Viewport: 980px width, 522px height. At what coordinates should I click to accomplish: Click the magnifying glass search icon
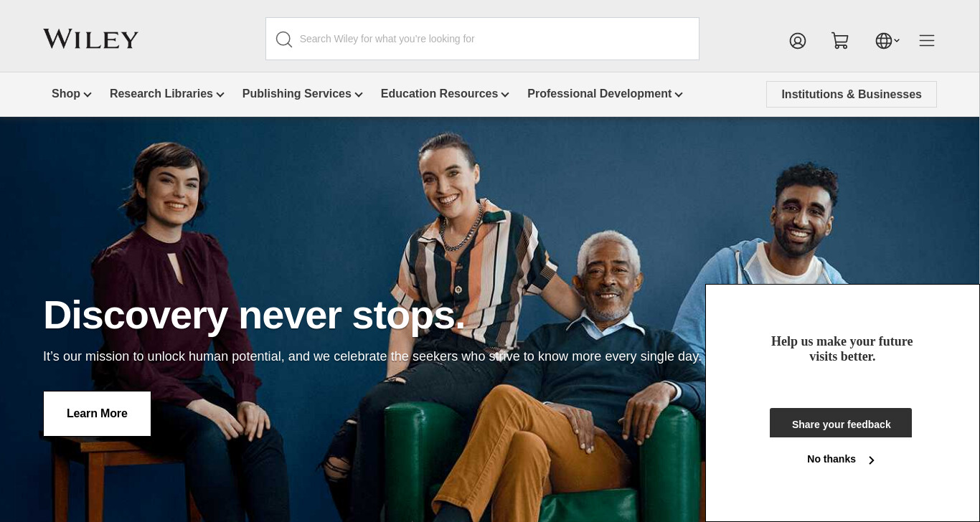[x=284, y=39]
